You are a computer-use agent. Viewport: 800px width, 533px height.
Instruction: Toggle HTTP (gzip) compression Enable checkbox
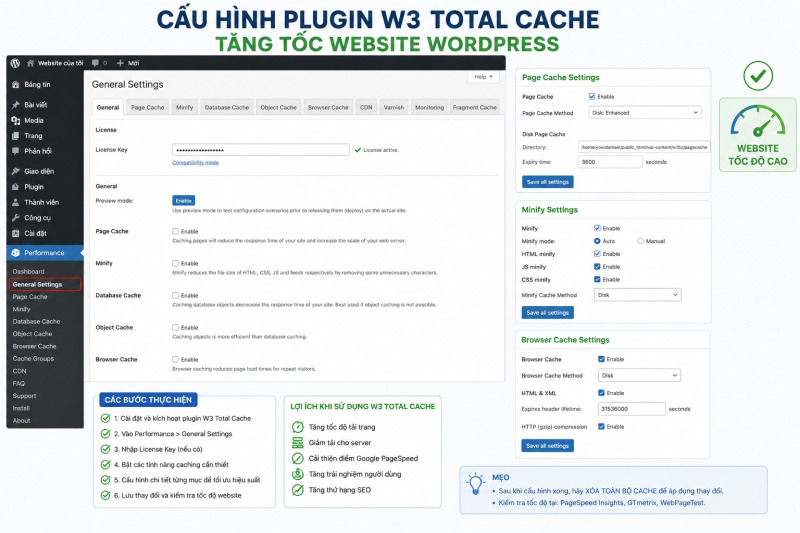click(601, 426)
